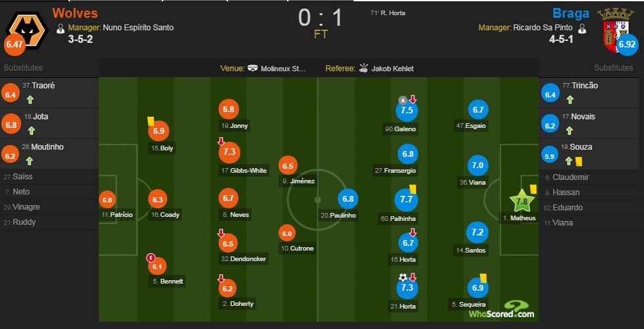Click the red badge icon above Bennett
The image size is (644, 329).
tap(151, 258)
